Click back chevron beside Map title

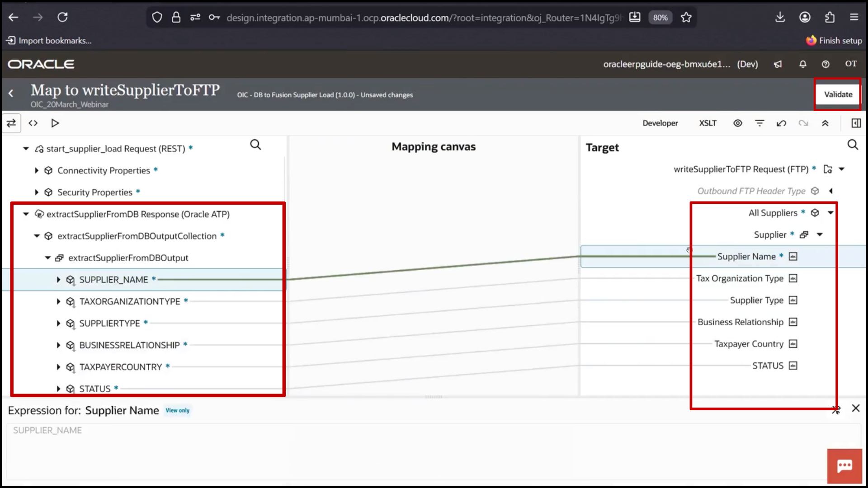pyautogui.click(x=11, y=94)
